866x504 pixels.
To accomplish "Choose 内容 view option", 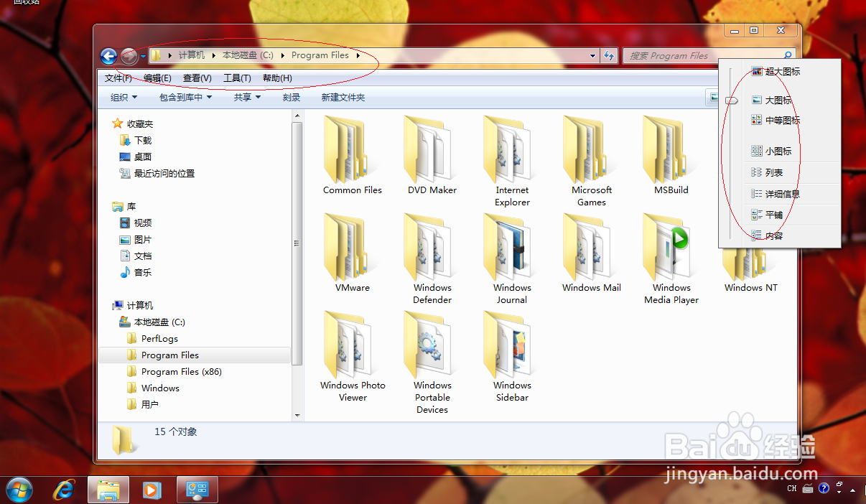I will (768, 235).
